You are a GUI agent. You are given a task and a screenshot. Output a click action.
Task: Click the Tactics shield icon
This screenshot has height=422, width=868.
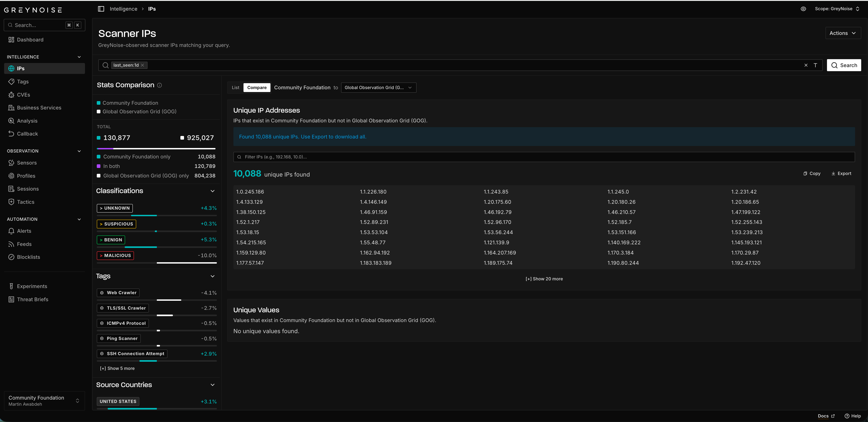(x=11, y=202)
